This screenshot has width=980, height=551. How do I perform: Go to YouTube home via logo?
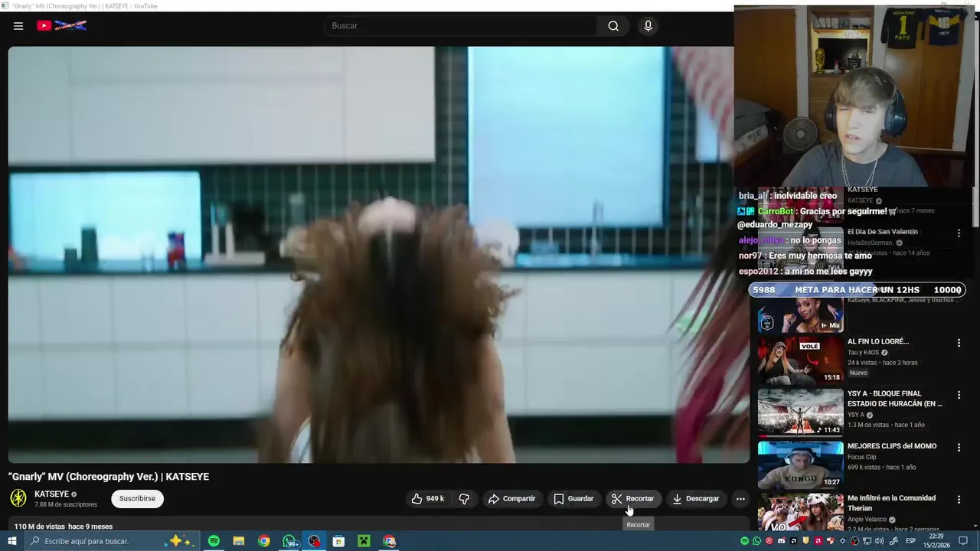pyautogui.click(x=61, y=25)
